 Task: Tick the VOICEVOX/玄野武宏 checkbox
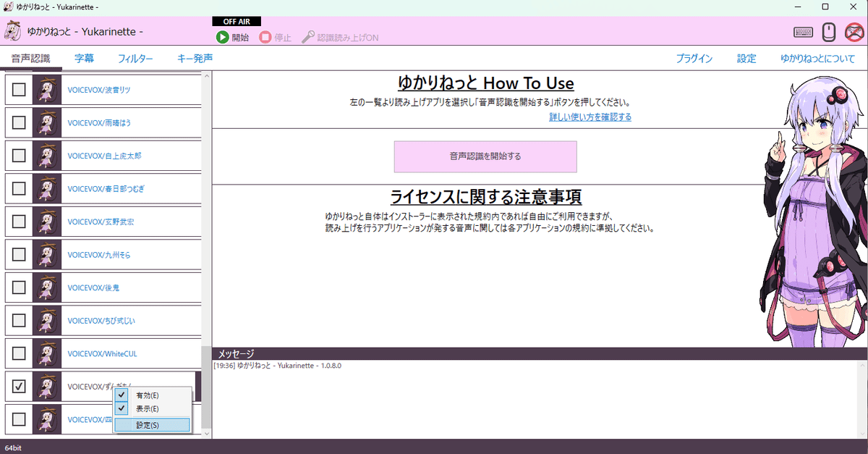coord(19,222)
